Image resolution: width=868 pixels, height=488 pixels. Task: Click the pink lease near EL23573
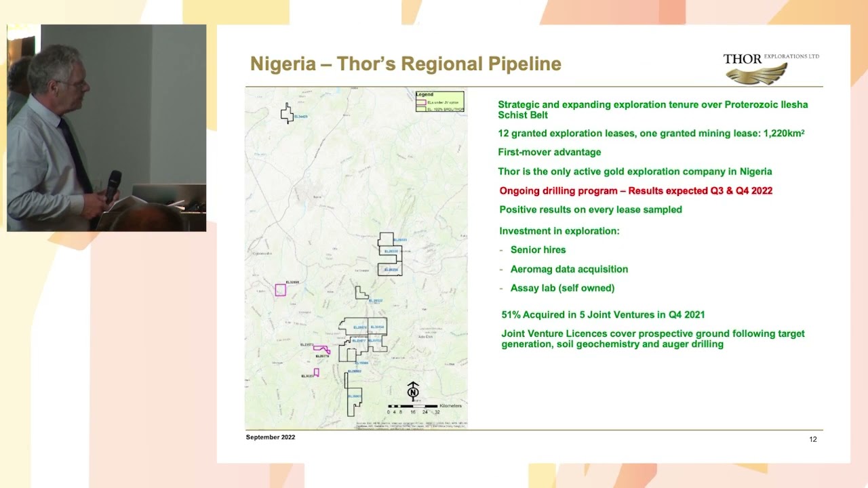point(321,349)
